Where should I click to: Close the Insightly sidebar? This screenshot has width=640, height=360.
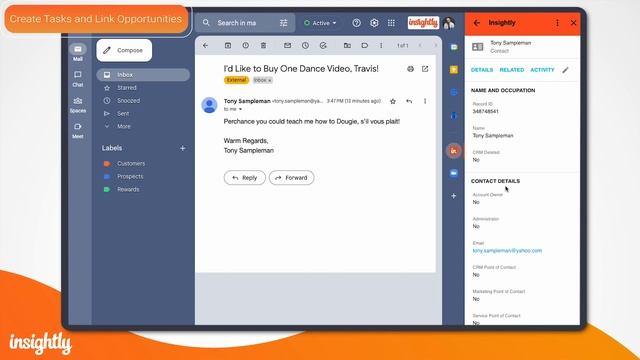[x=573, y=23]
